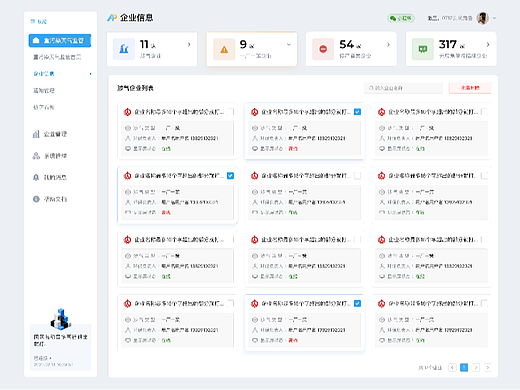This screenshot has height=390, width=520.
Task: Click red enterprise icon on third row left card
Action: 127,240
